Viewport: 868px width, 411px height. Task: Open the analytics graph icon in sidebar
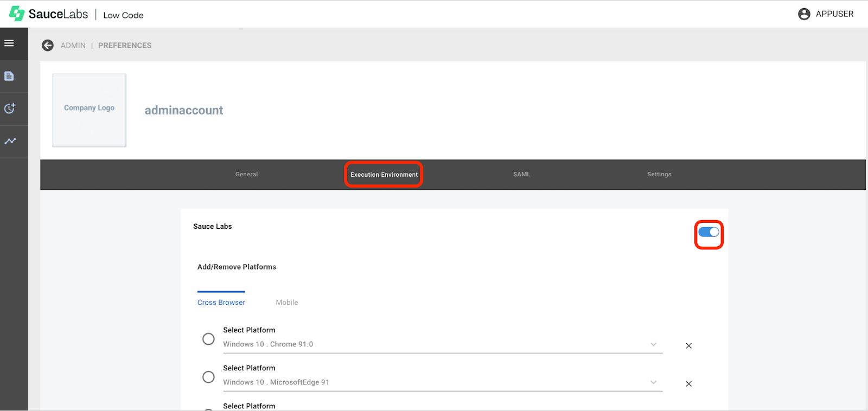(10, 141)
